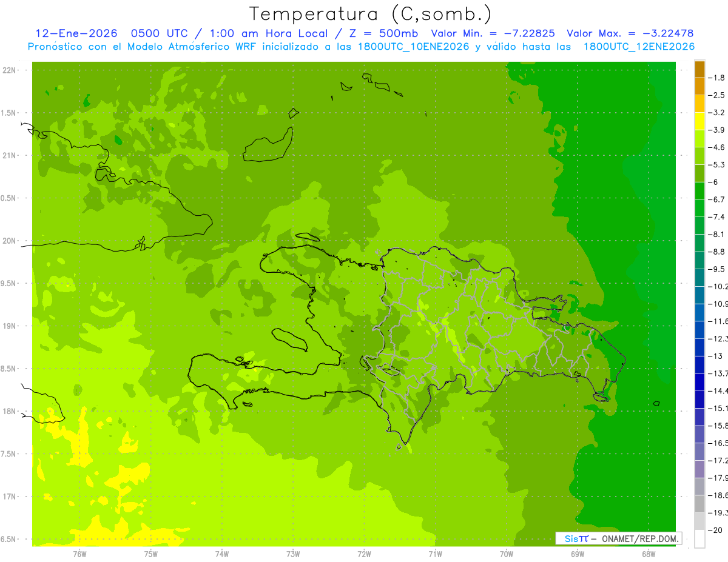Click the "-4.6" legend value
The width and height of the screenshot is (728, 562).
(716, 147)
